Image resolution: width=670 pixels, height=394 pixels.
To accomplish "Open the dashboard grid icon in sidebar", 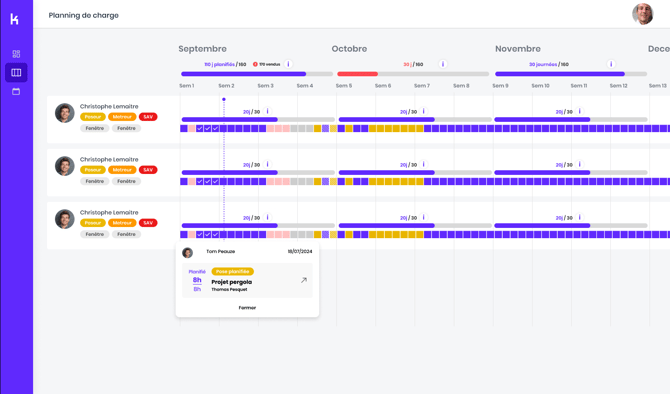I will click(16, 54).
